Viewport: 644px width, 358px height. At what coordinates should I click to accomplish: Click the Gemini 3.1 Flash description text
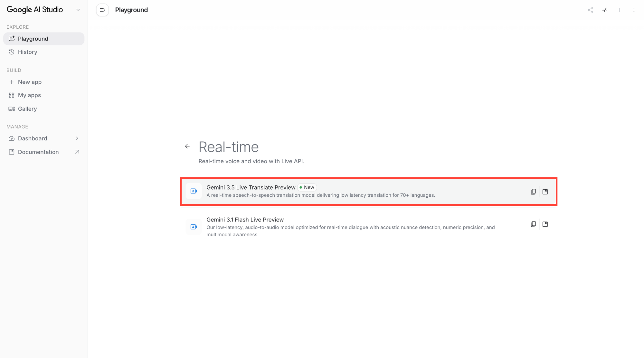click(x=351, y=231)
